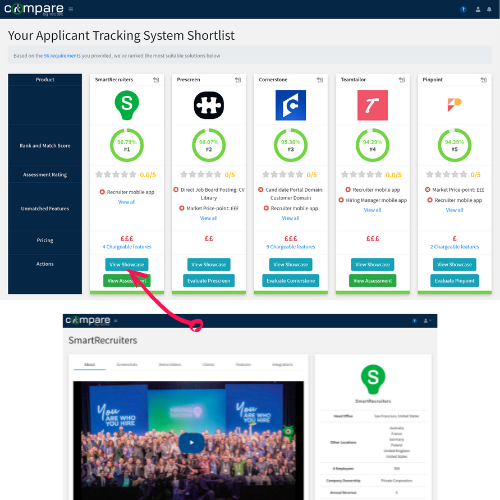Switch to the Integrations tab
The width and height of the screenshot is (500, 500).
pyautogui.click(x=282, y=364)
